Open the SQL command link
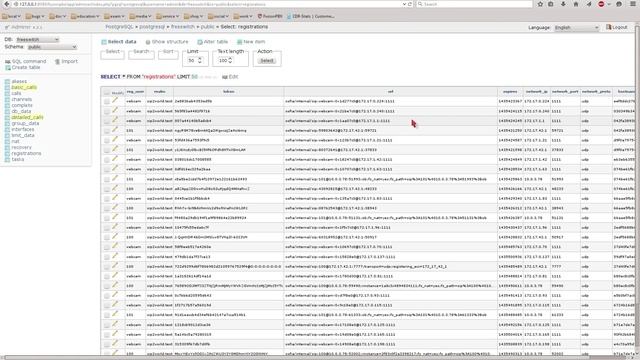 pos(26,61)
